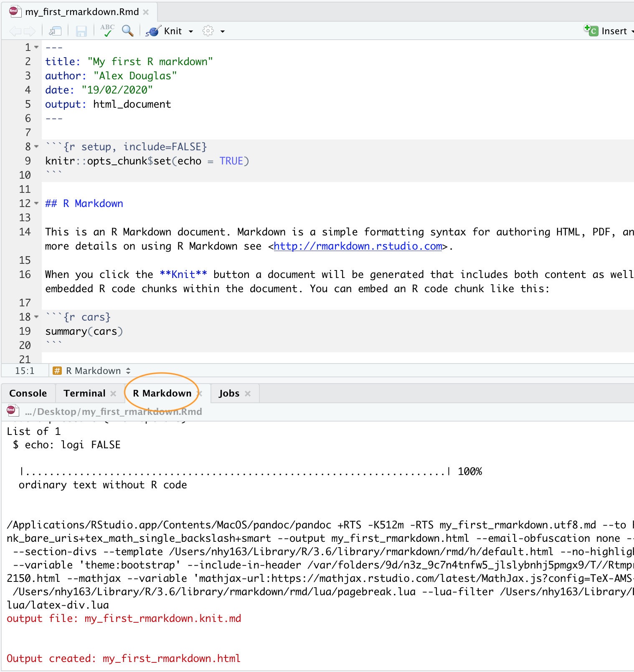The width and height of the screenshot is (634, 672).
Task: Open document settings gear icon
Action: [208, 31]
